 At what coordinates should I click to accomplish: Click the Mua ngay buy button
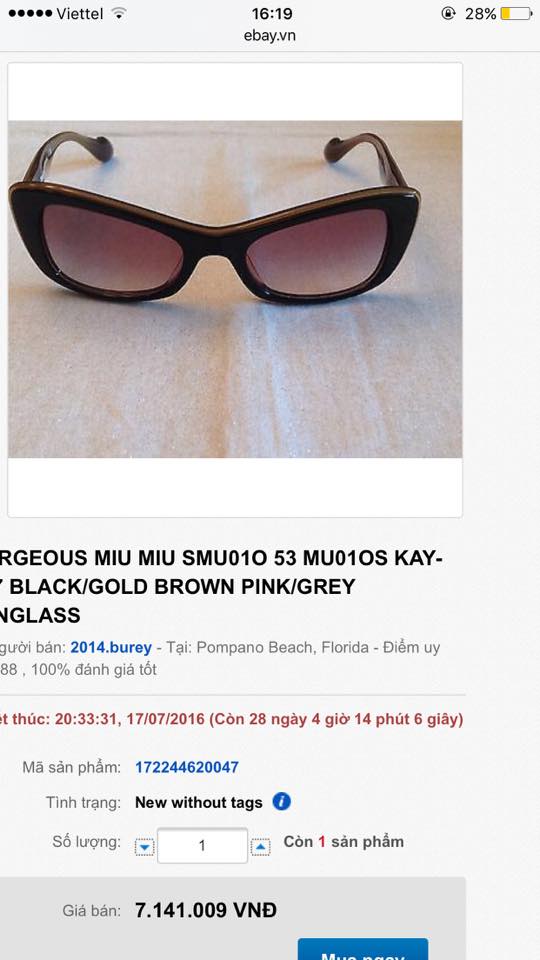click(x=363, y=949)
